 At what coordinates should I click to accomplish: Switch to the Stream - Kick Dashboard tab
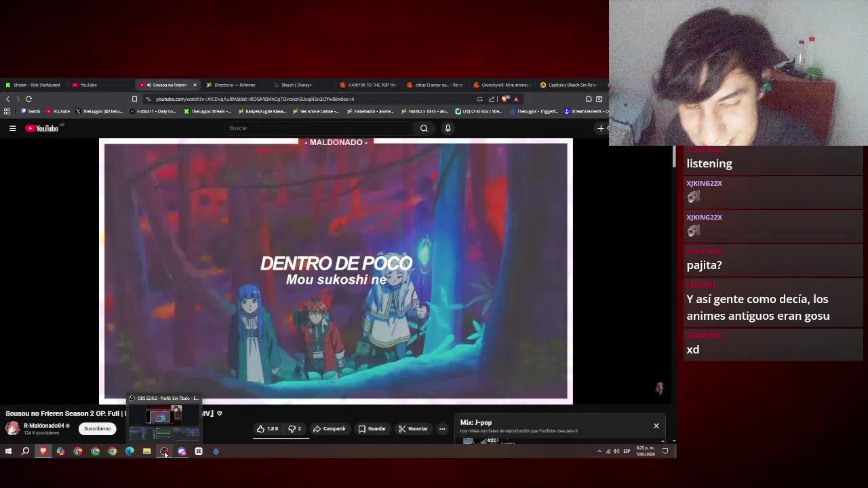(34, 85)
